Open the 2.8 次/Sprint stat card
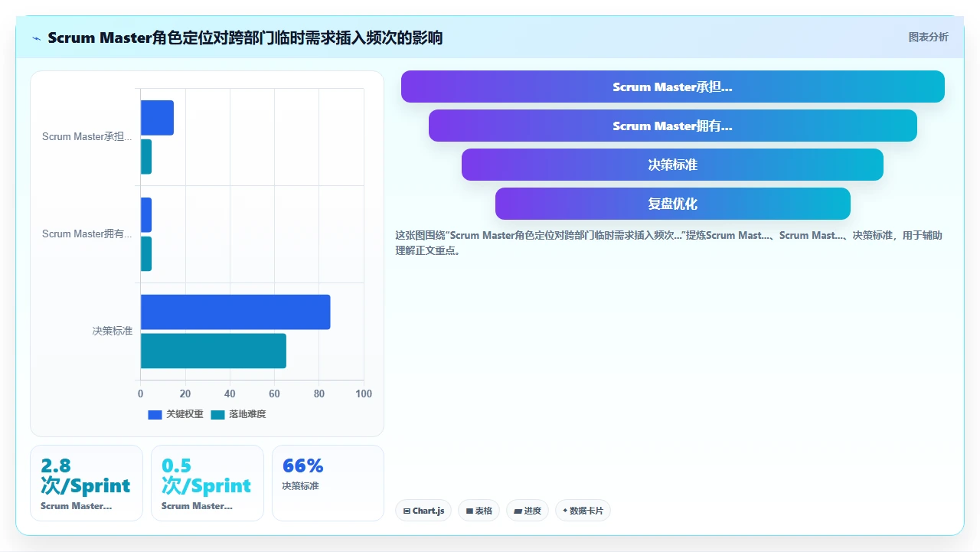 pos(87,483)
